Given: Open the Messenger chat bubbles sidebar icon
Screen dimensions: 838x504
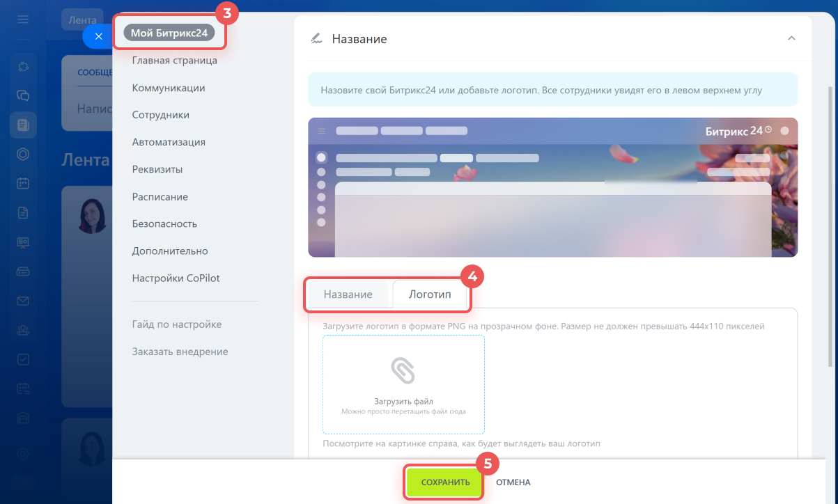Looking at the screenshot, I should click(x=23, y=95).
